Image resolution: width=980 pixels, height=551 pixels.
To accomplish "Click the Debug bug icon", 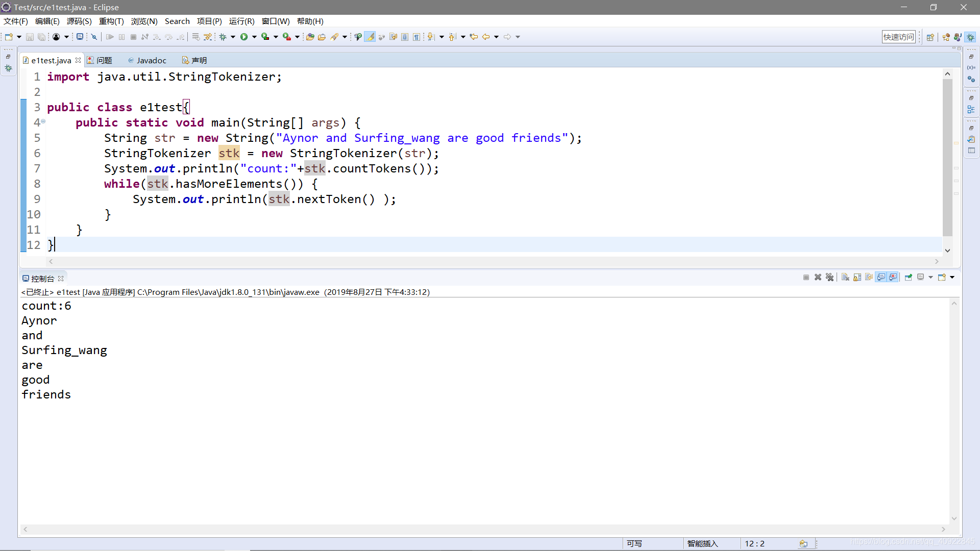I will pyautogui.click(x=223, y=37).
